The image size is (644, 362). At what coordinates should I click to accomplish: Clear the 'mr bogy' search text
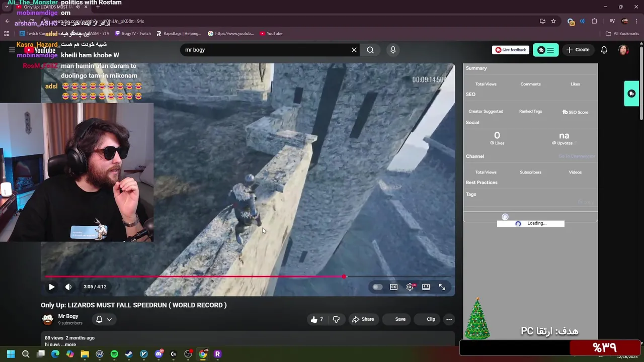[x=354, y=50]
